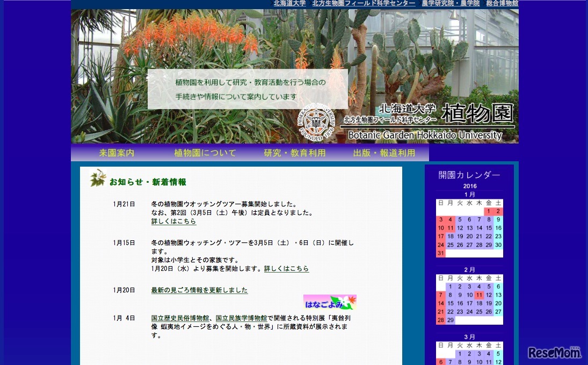Open the はなごよみ flower banner
The height and width of the screenshot is (365, 588).
[330, 302]
